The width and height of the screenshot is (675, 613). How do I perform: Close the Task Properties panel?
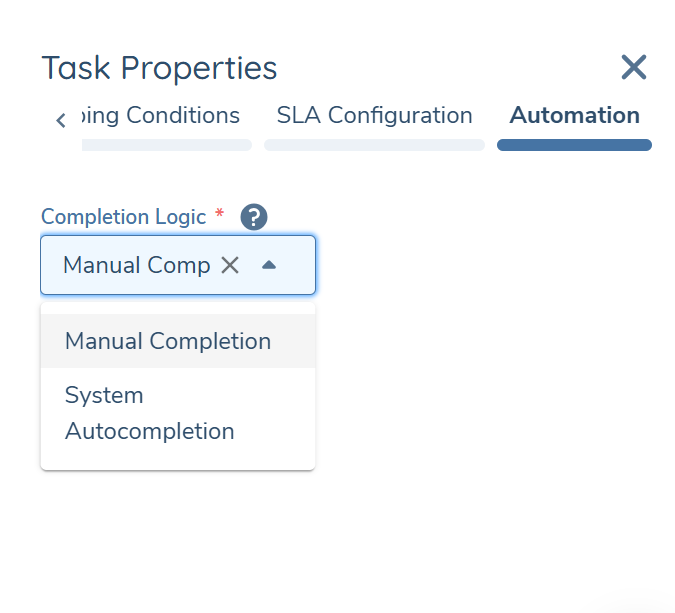tap(634, 67)
